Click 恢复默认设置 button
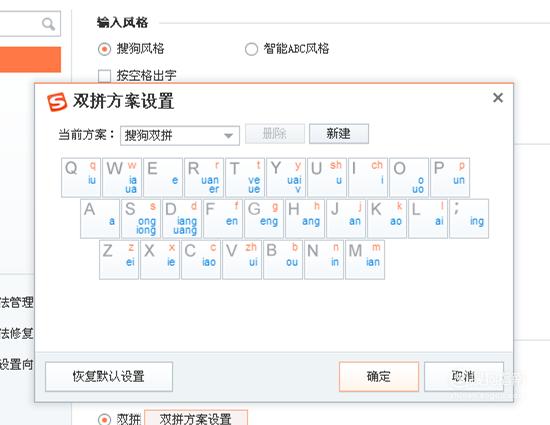 pyautogui.click(x=109, y=377)
